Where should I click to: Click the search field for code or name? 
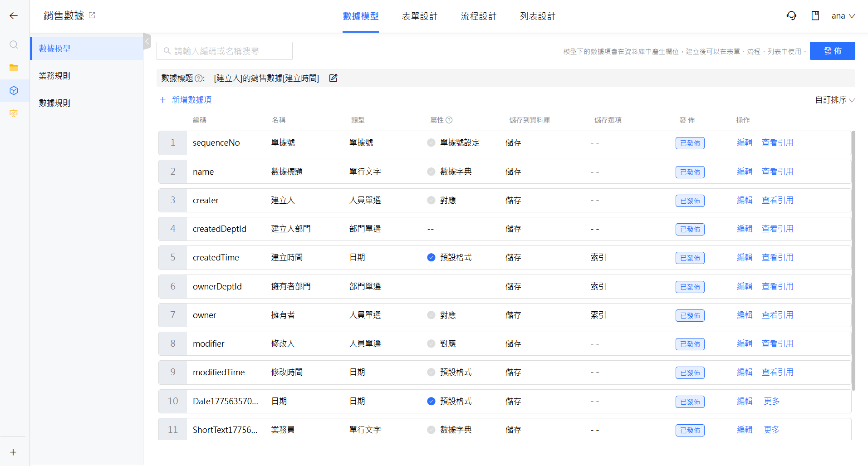click(225, 51)
